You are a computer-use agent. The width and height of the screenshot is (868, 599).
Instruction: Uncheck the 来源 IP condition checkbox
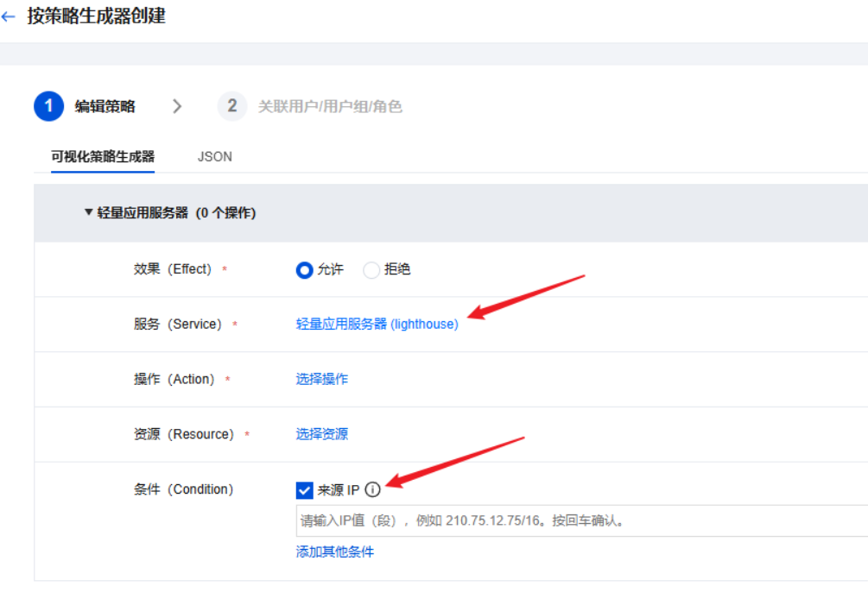[304, 489]
